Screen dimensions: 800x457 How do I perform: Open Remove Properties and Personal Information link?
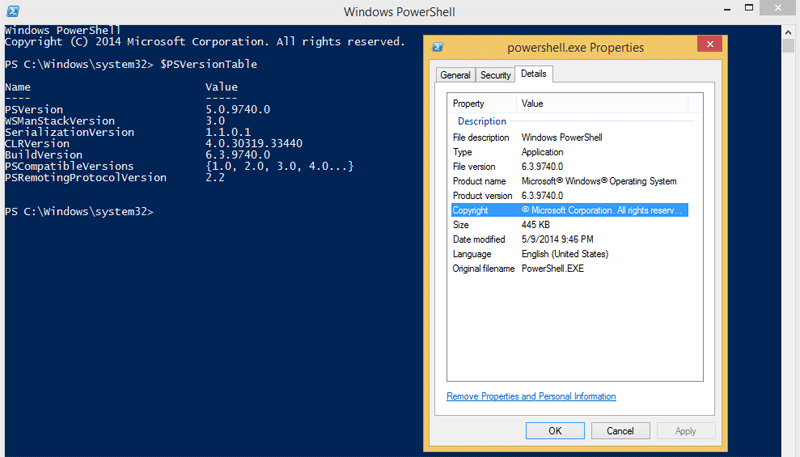[531, 396]
